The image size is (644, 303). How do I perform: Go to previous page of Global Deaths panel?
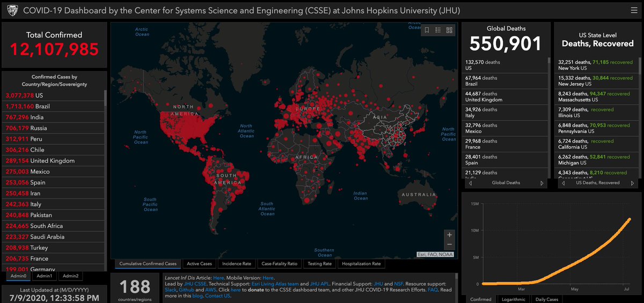point(471,183)
